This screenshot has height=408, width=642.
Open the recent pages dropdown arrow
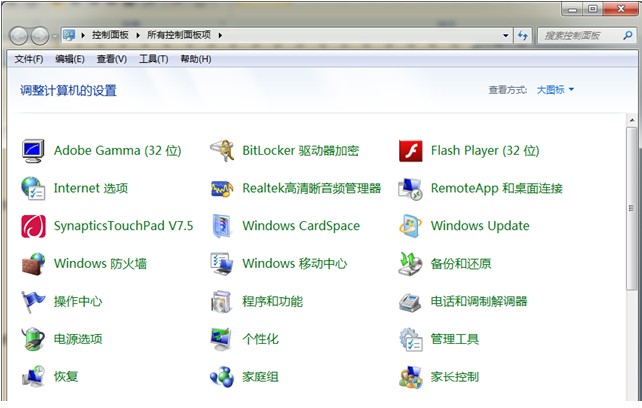point(55,36)
